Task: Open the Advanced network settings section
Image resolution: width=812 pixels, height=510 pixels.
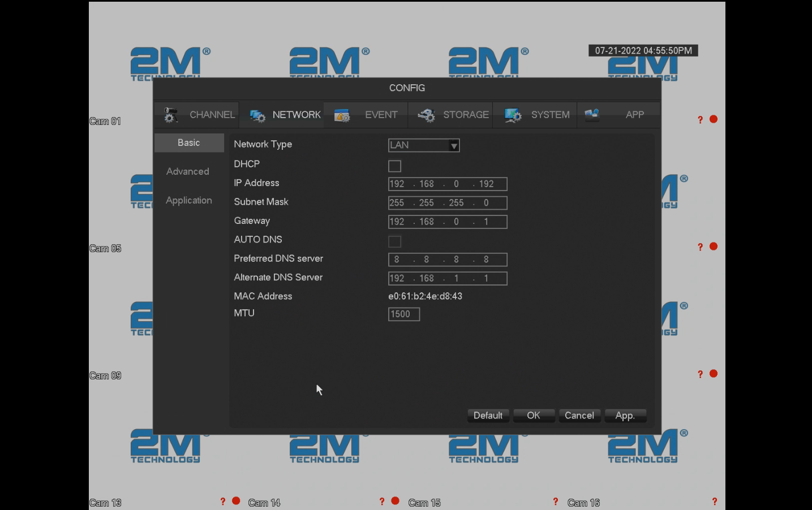Action: pyautogui.click(x=188, y=172)
